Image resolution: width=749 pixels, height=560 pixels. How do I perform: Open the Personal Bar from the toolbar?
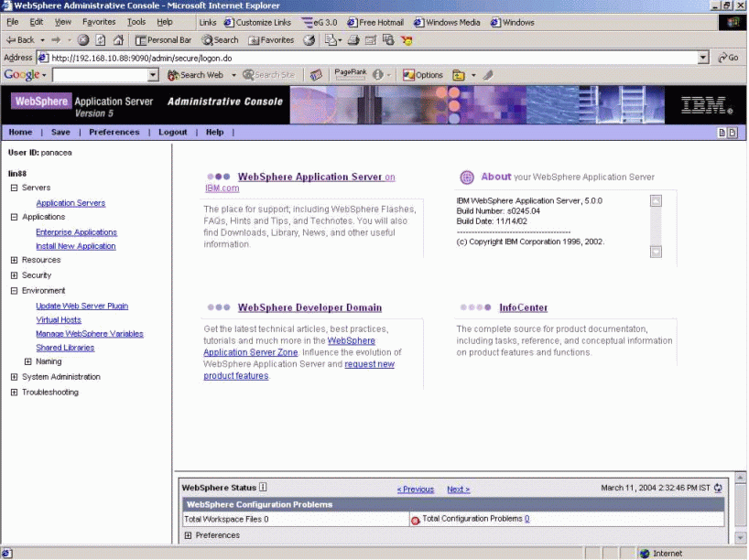coord(163,40)
